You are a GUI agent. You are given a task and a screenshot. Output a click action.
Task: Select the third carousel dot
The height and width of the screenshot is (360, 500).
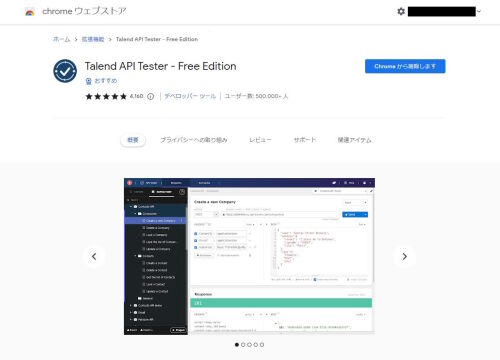[249, 345]
